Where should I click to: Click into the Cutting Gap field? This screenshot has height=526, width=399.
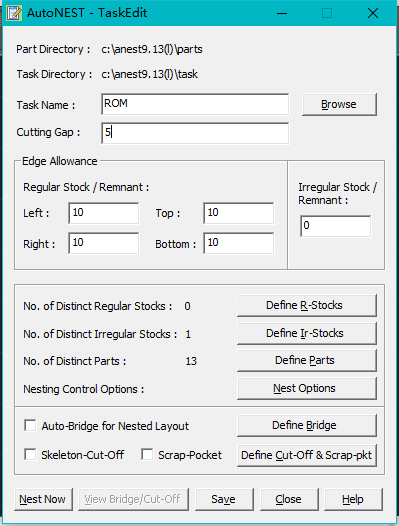pyautogui.click(x=195, y=133)
